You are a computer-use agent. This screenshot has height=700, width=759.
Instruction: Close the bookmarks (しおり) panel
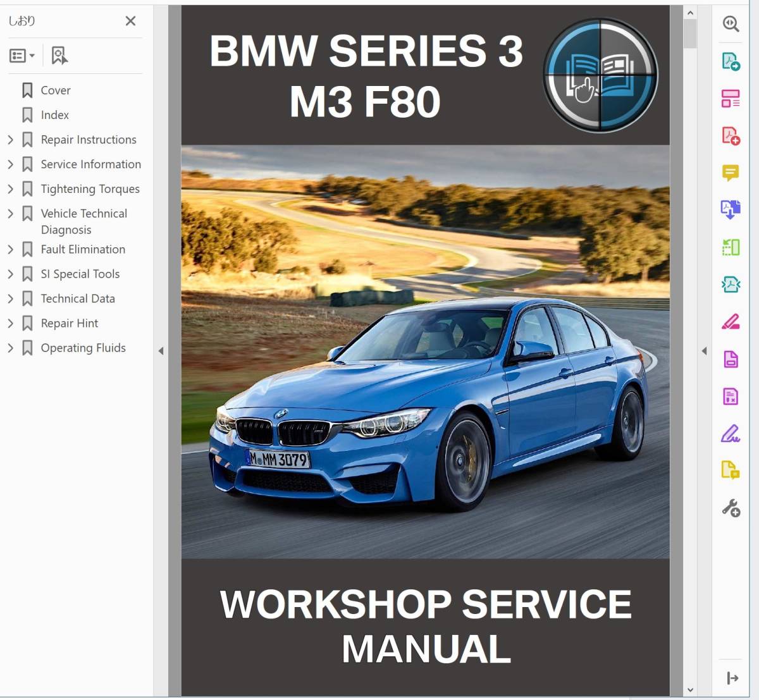(130, 21)
